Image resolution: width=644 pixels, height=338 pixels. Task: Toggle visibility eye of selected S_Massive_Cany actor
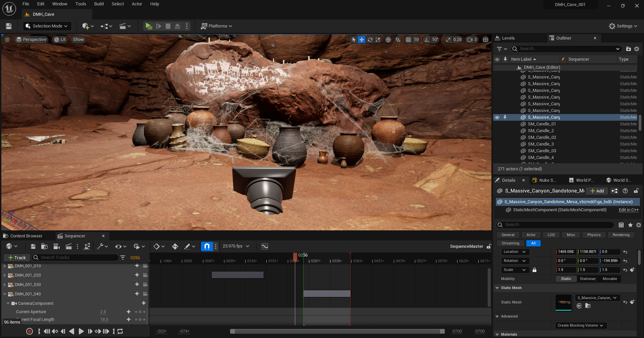497,117
